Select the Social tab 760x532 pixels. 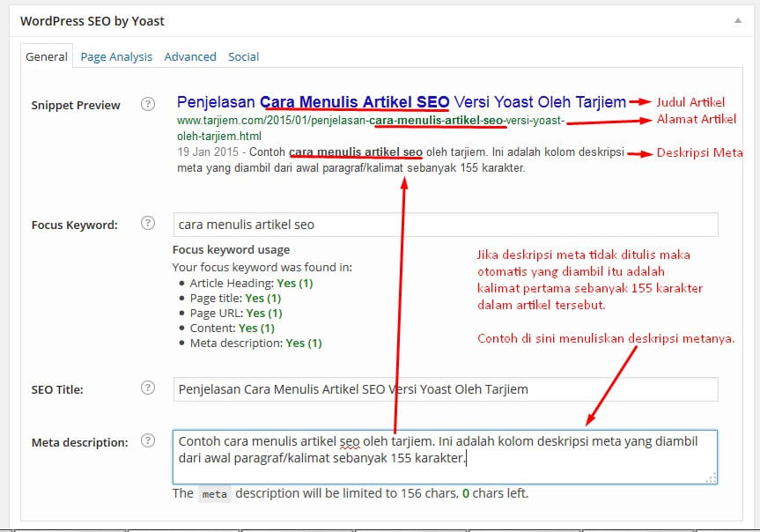[x=243, y=55]
